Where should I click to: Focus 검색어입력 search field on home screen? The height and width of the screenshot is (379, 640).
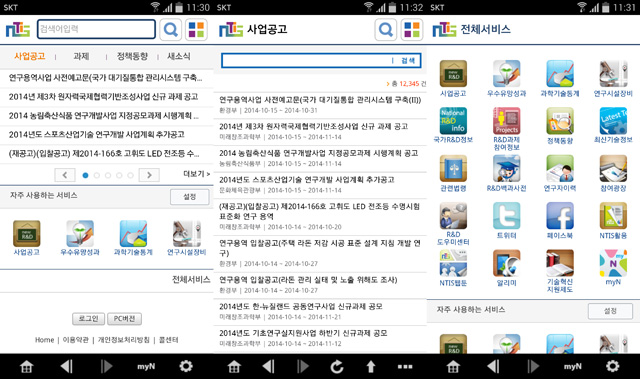96,29
